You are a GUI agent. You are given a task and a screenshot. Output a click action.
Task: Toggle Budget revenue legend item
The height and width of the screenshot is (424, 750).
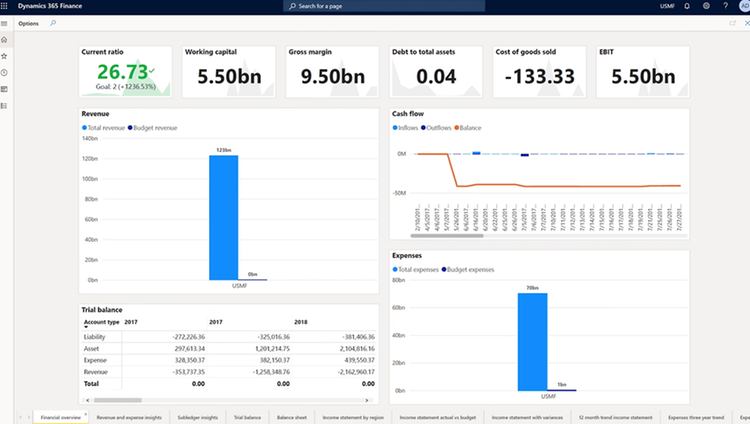pos(153,128)
